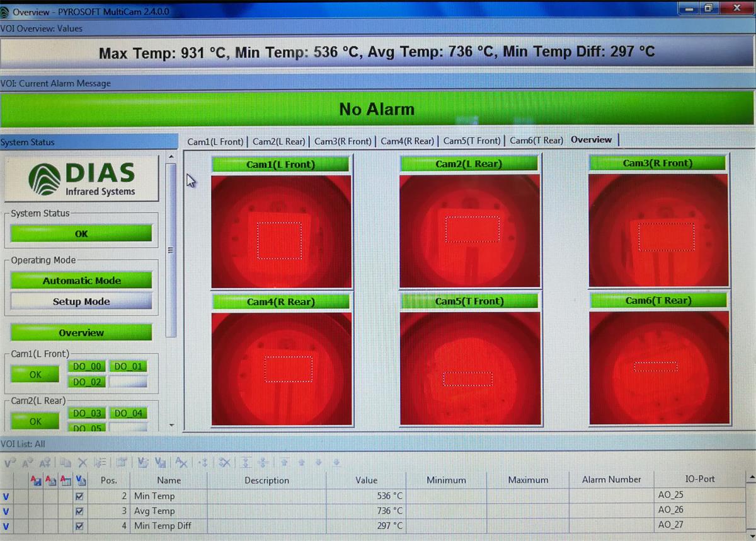Click the 'A' with X icon in VOI toolbar
This screenshot has width=756, height=541.
[181, 463]
